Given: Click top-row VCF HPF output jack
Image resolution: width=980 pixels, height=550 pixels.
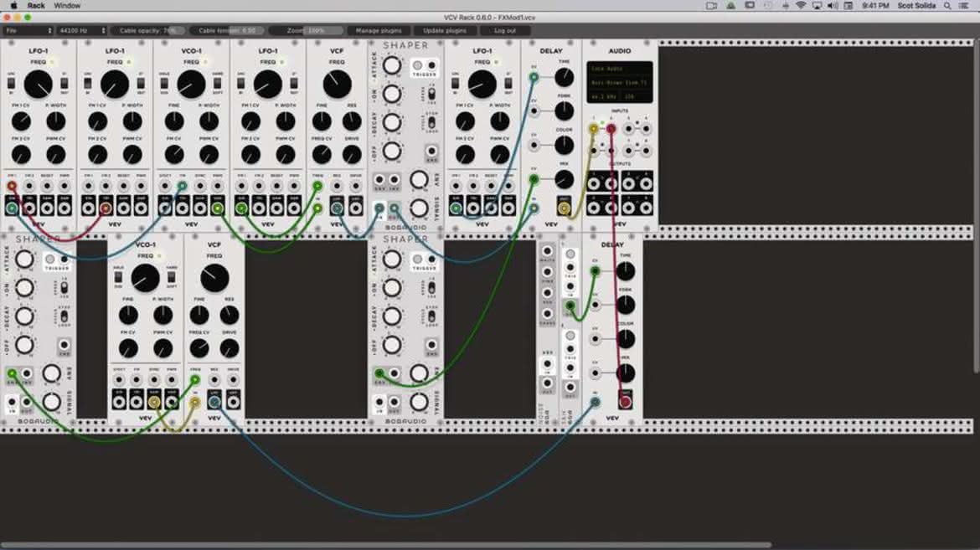Looking at the screenshot, I should [356, 208].
